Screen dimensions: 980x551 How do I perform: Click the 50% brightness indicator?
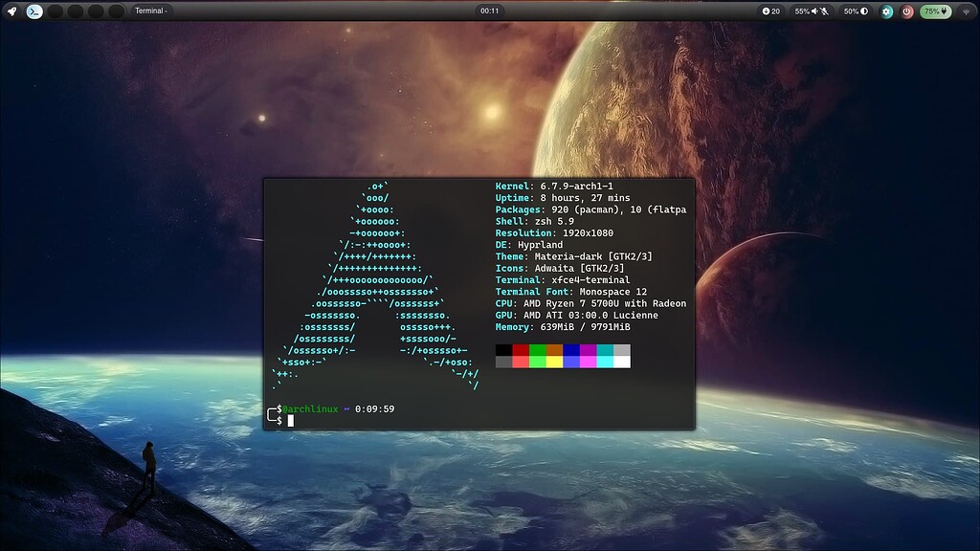tap(856, 11)
